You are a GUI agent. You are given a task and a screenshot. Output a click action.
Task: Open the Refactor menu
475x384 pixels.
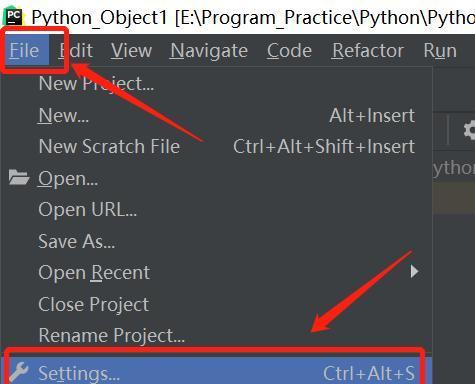click(368, 51)
